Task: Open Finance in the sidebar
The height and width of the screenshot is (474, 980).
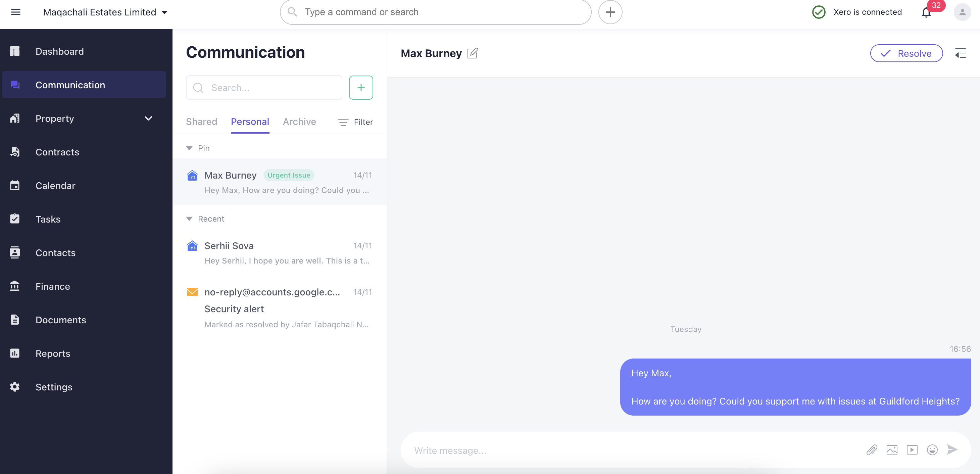Action: pos(84,286)
